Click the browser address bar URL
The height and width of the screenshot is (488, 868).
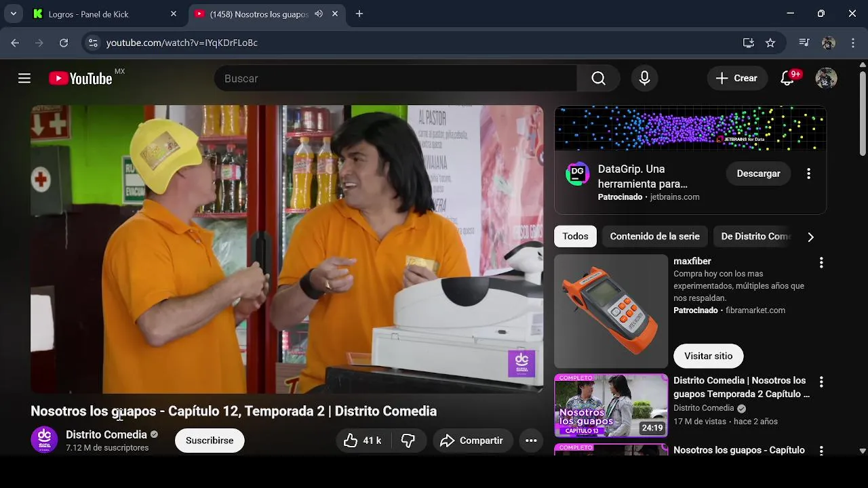click(182, 43)
